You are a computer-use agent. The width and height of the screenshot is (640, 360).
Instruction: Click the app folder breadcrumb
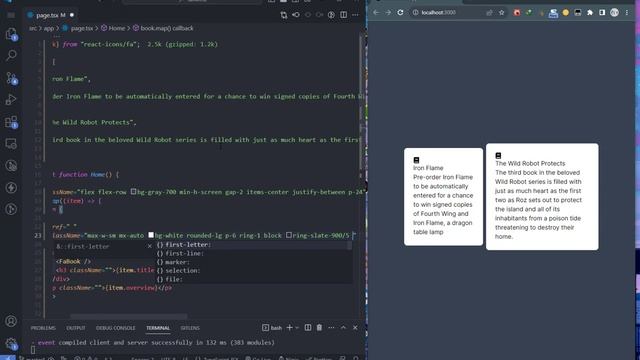pos(49,28)
